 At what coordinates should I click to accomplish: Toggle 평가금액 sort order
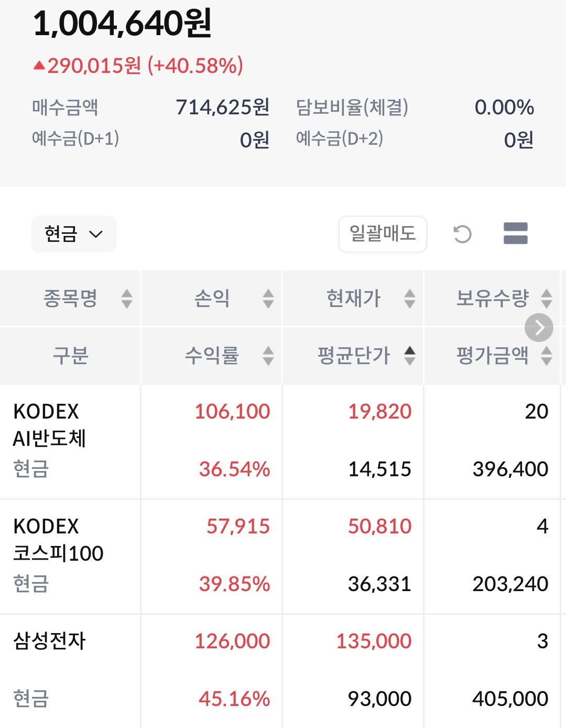tap(547, 356)
